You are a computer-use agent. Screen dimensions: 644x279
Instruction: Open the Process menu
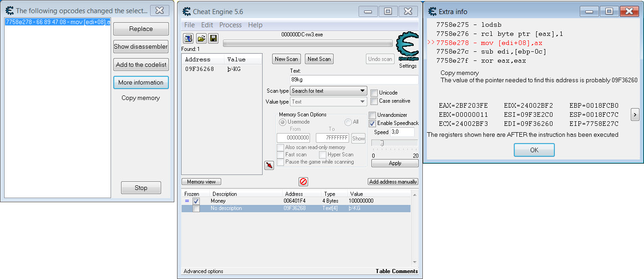click(231, 25)
